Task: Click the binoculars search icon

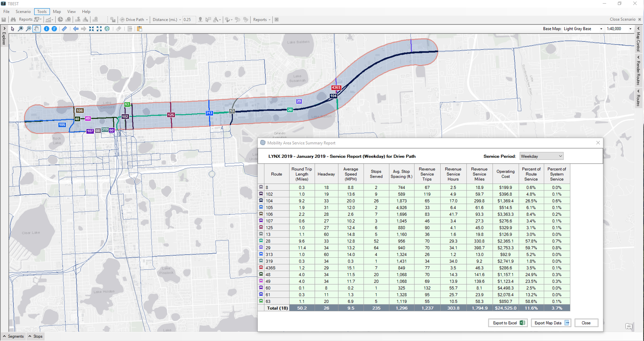Action: (x=13, y=19)
